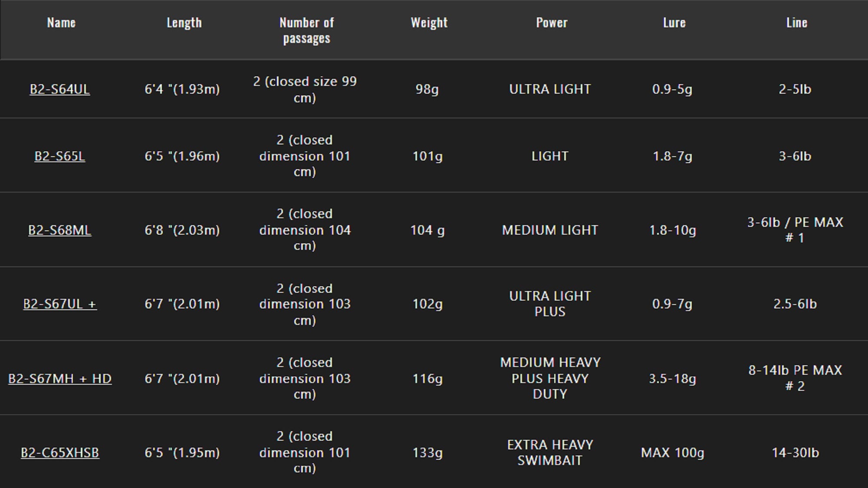Click the Power column header
868x488 pixels.
point(552,23)
